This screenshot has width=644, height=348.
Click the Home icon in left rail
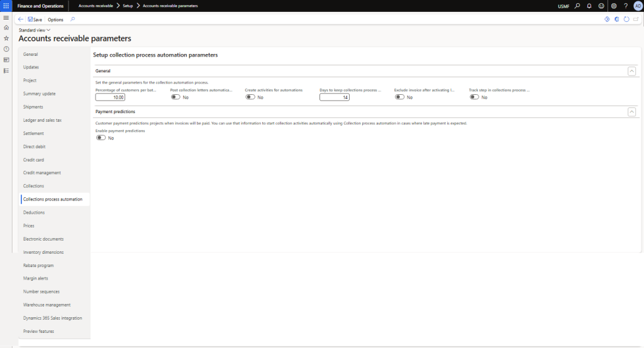(6, 28)
